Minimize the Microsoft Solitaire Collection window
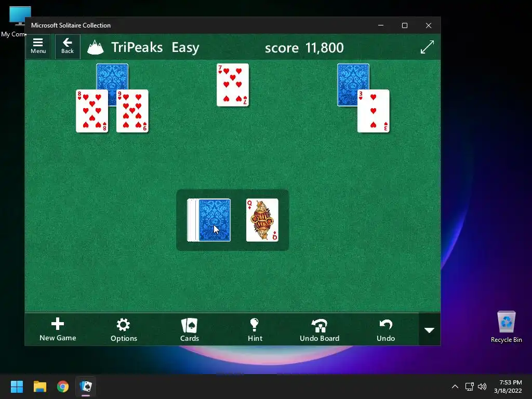 pos(381,25)
